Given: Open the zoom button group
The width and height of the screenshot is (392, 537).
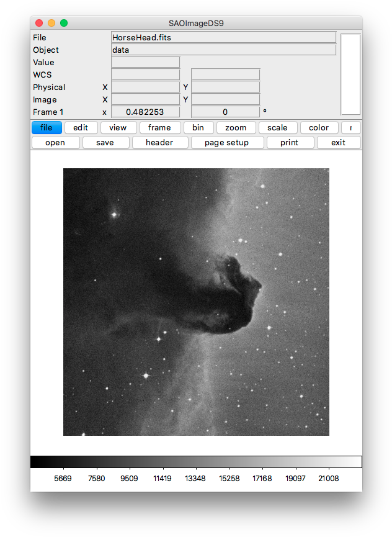Looking at the screenshot, I should [236, 127].
